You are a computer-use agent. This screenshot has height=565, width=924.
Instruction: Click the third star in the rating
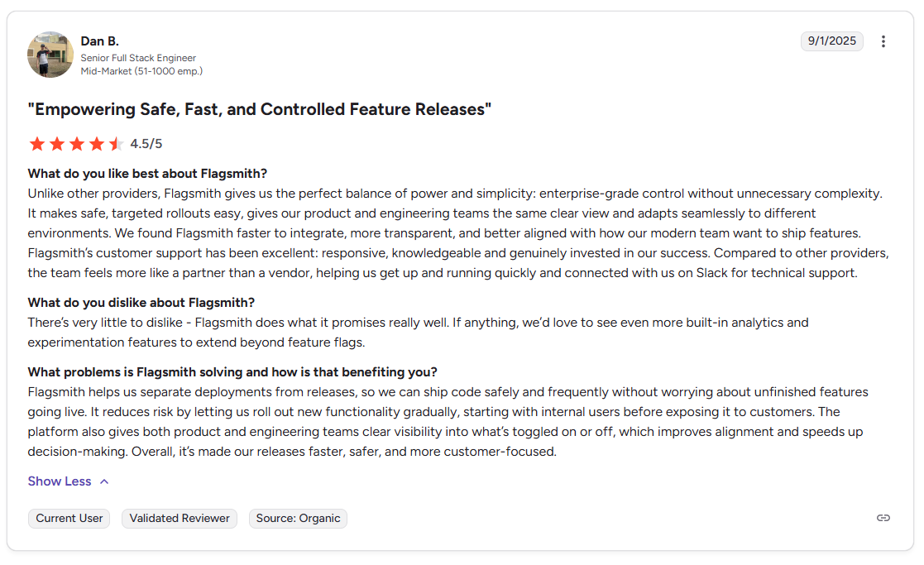pos(76,143)
